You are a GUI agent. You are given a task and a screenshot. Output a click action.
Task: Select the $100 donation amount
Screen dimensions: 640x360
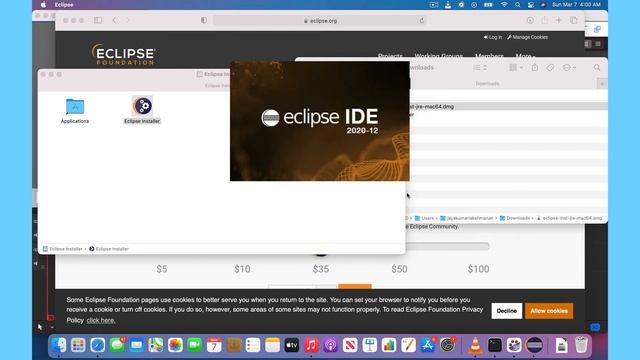point(478,269)
